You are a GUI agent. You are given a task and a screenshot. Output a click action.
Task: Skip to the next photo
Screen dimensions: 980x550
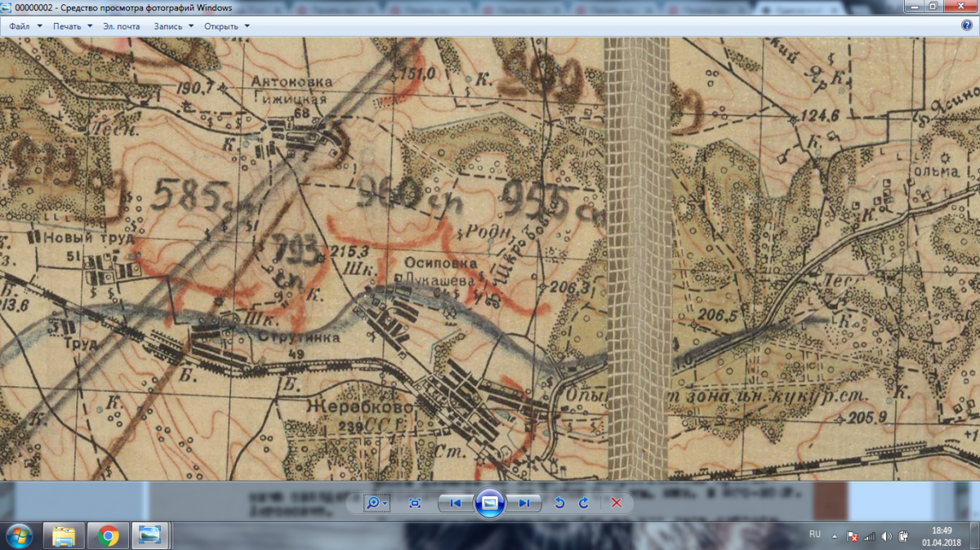click(x=524, y=503)
